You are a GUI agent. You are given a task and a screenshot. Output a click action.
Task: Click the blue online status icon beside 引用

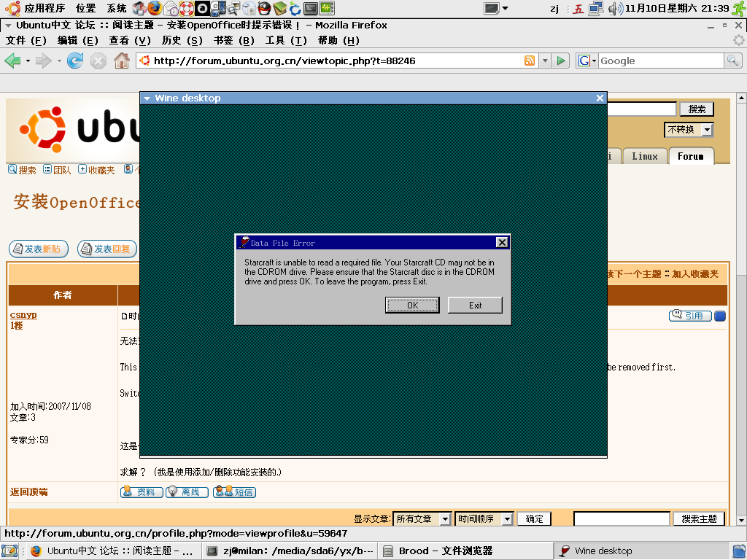tap(720, 316)
